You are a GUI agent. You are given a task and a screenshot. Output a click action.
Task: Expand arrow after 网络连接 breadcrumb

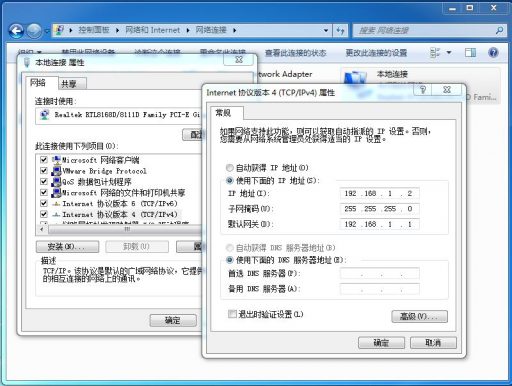(234, 30)
